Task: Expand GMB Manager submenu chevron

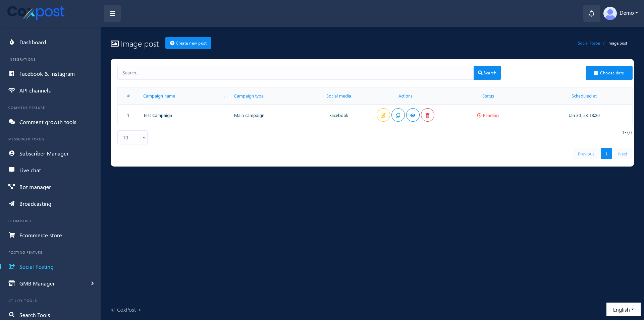Action: pyautogui.click(x=92, y=283)
